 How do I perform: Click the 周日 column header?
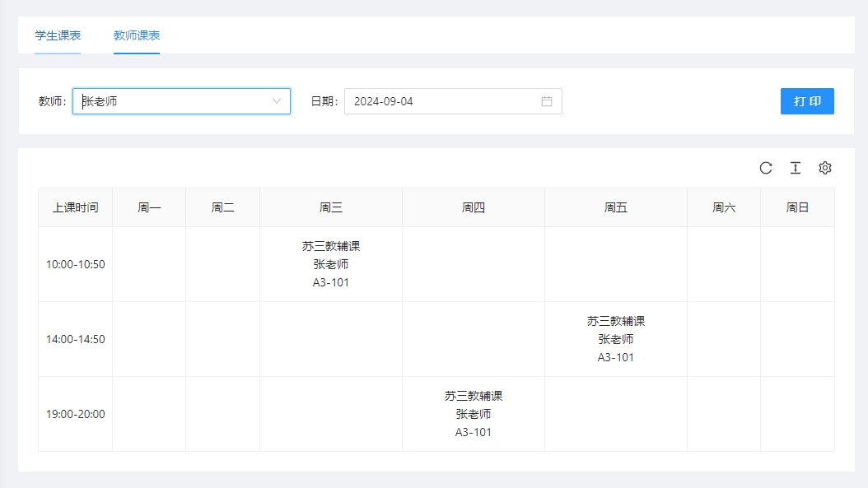click(x=797, y=207)
